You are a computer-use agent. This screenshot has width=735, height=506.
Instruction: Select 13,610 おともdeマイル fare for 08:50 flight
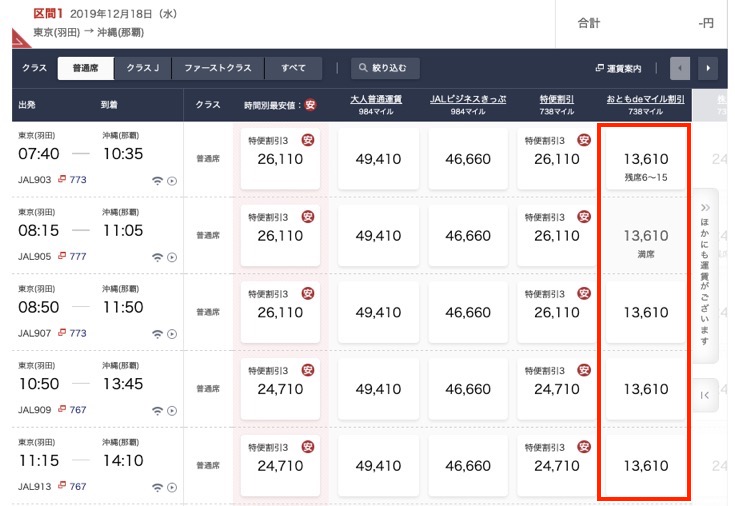coord(645,312)
